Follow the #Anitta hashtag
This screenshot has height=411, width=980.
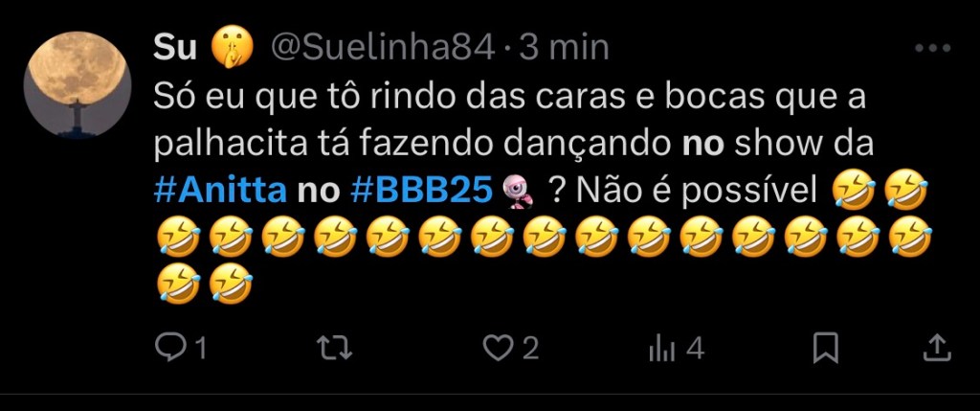pos(220,192)
